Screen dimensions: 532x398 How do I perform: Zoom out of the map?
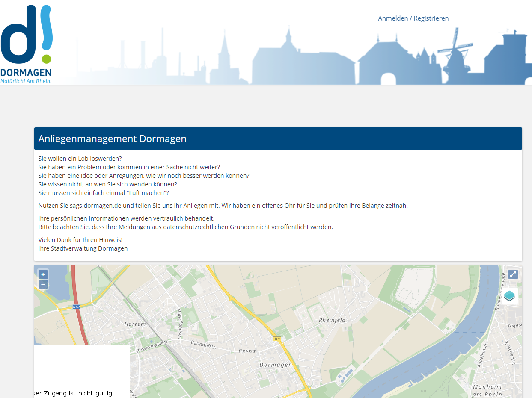(x=43, y=284)
